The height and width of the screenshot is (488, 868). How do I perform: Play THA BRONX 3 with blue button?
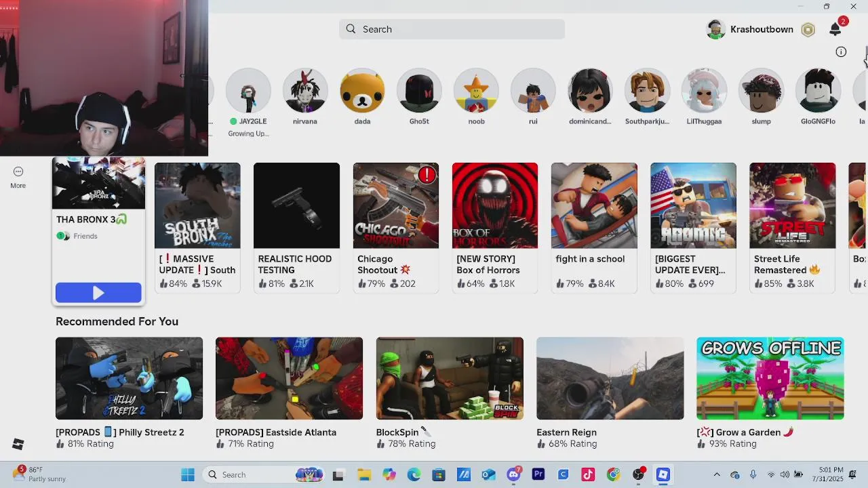[x=98, y=293]
